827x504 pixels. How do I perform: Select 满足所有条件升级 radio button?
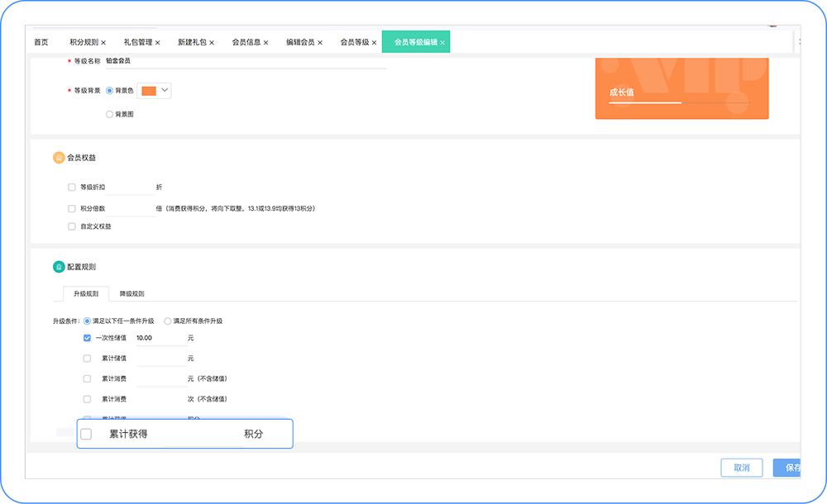click(x=167, y=321)
